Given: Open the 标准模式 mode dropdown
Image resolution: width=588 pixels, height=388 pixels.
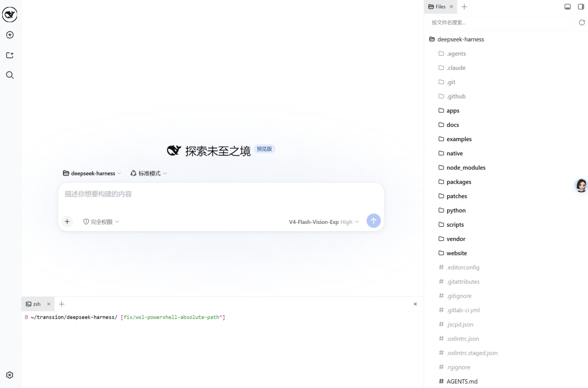Looking at the screenshot, I should click(x=149, y=173).
